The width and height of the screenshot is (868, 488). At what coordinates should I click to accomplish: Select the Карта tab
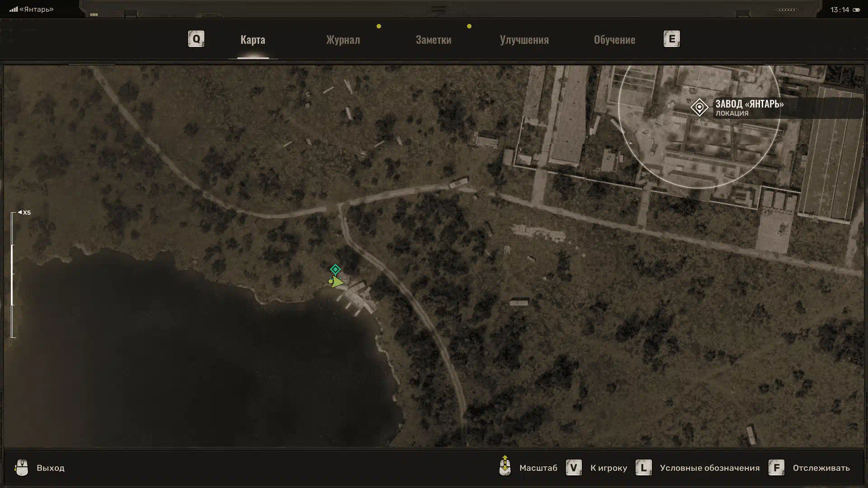click(x=253, y=40)
